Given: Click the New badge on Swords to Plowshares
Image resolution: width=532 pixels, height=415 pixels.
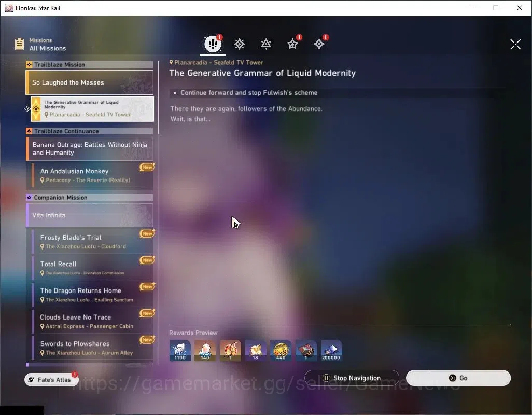Looking at the screenshot, I should click(147, 340).
